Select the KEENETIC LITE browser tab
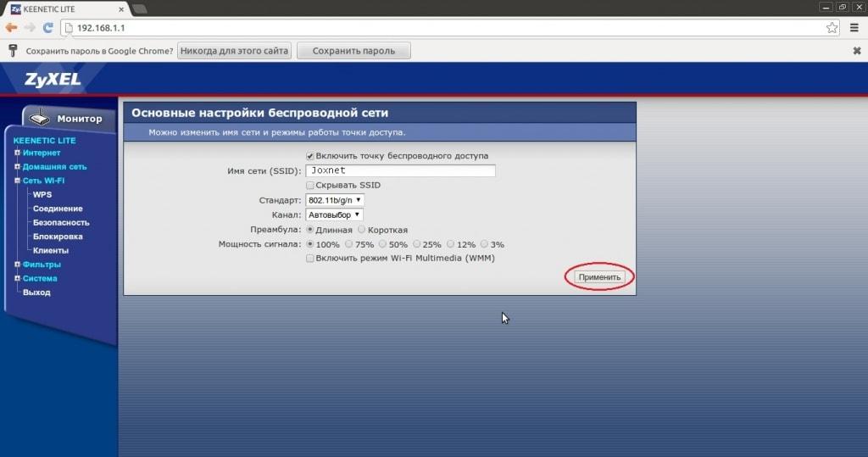 pos(66,9)
